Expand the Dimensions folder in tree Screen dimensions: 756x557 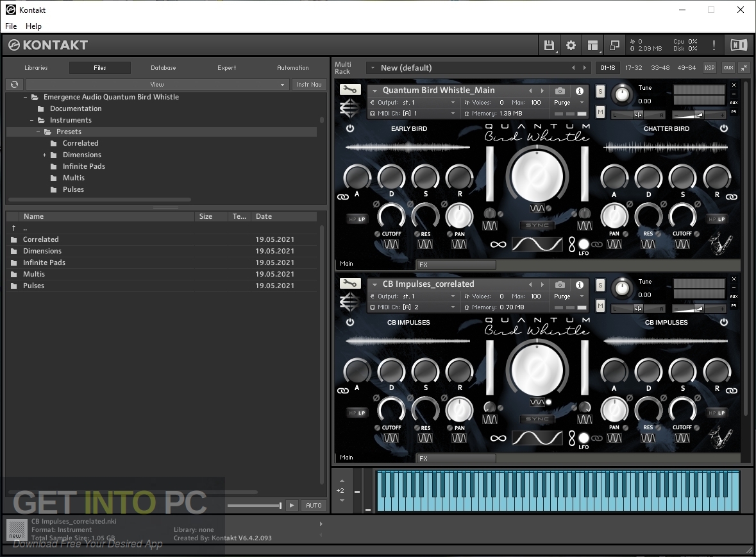click(44, 155)
